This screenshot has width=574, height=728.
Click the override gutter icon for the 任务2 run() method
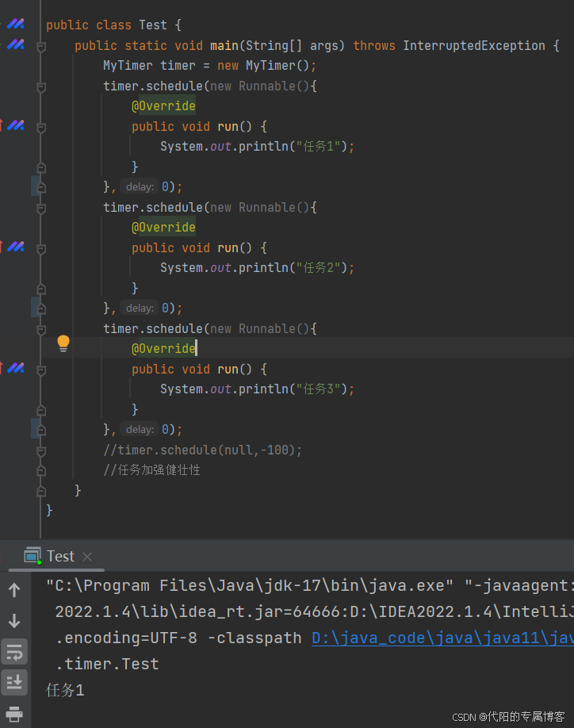coord(15,246)
